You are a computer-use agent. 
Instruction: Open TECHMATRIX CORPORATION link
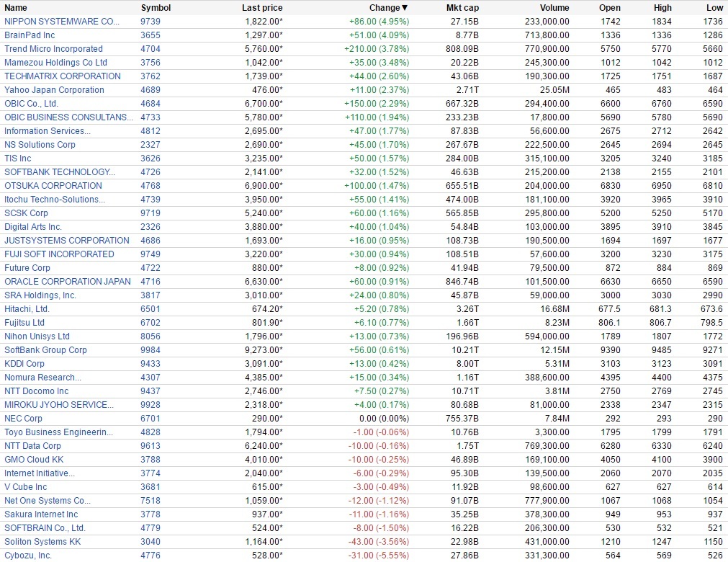[63, 76]
